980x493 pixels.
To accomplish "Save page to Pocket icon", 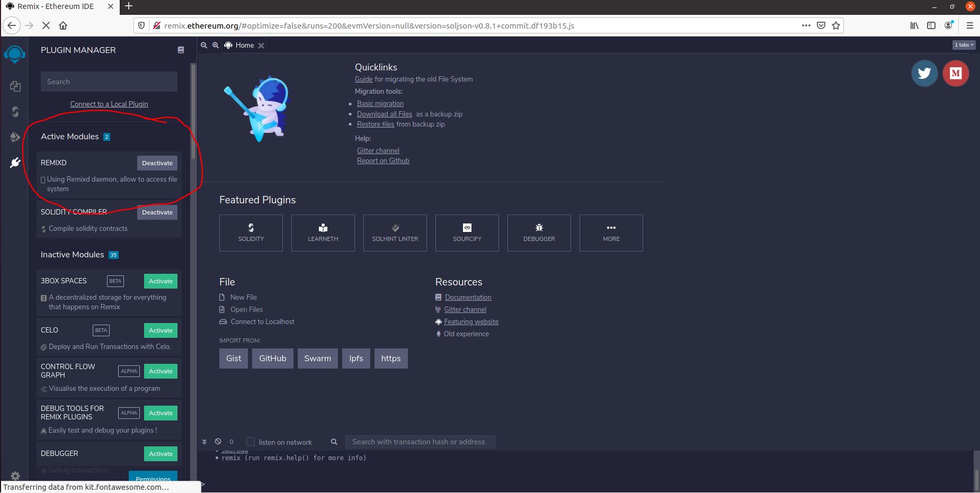I will [821, 25].
